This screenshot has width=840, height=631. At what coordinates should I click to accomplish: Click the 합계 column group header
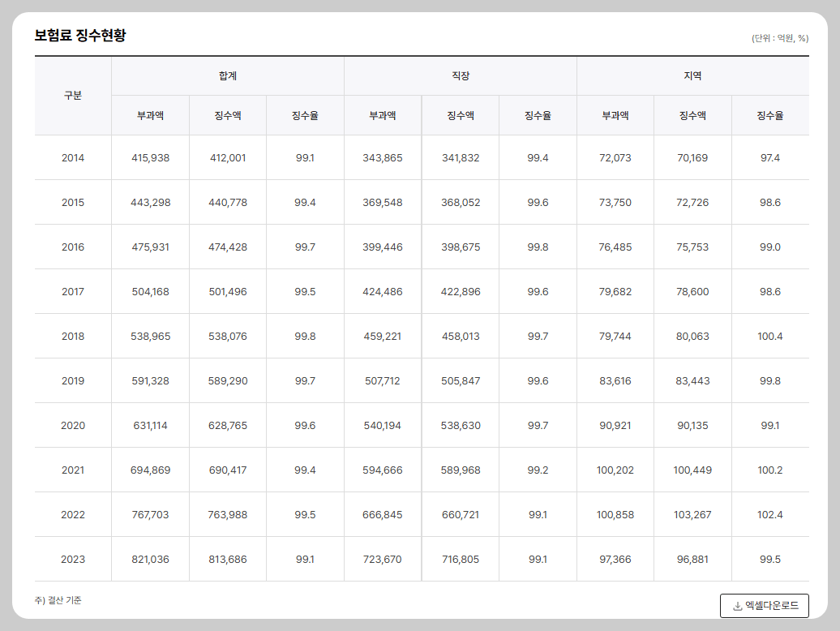228,76
